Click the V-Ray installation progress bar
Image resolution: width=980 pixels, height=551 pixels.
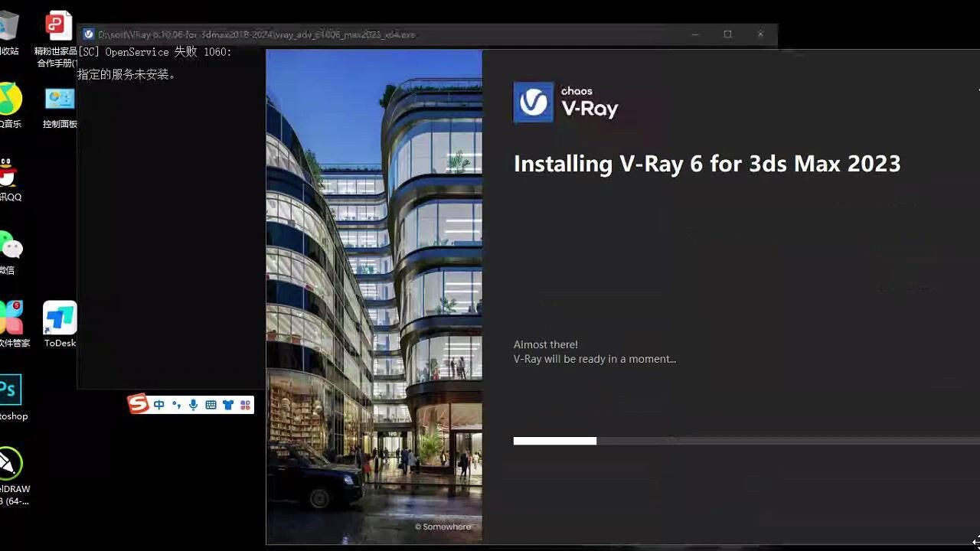746,441
